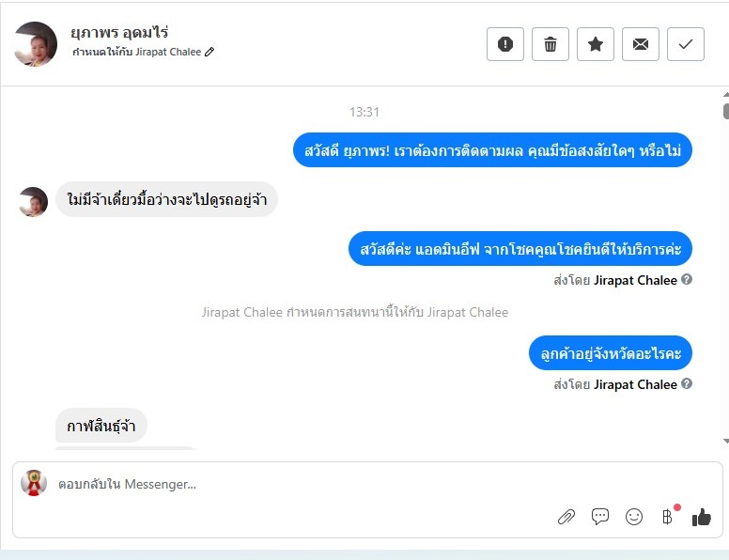Click scrollbar up arrow in chat
Viewport: 729px width, 560px height.
click(725, 95)
